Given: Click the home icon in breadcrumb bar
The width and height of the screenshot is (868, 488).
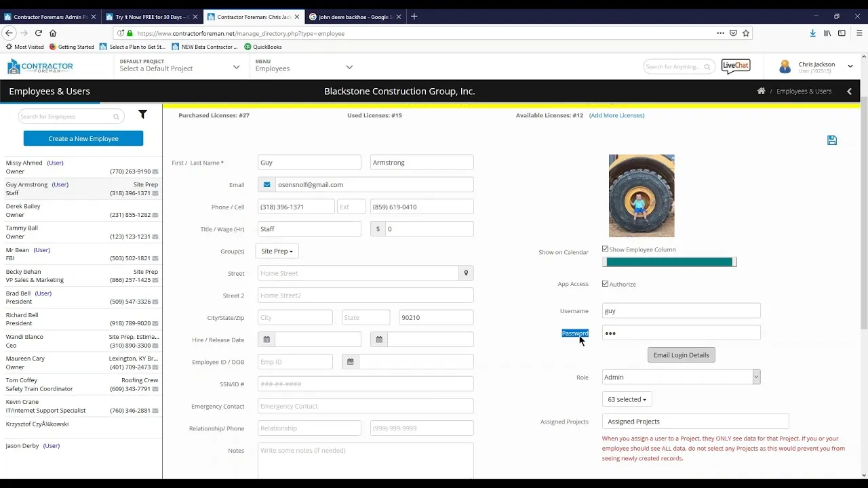Looking at the screenshot, I should (x=761, y=91).
